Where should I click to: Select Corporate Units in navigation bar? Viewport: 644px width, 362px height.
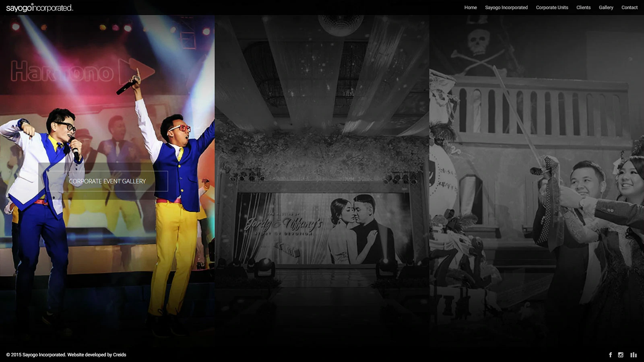click(552, 8)
